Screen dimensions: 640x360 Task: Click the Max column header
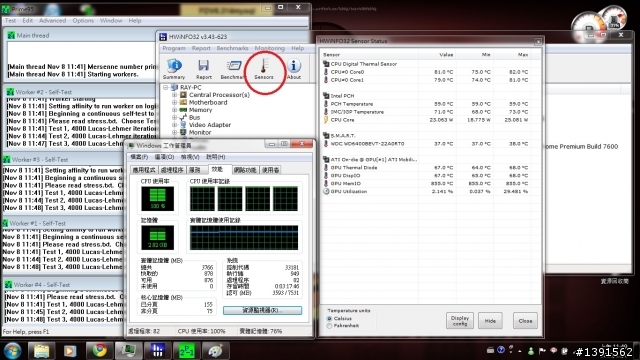511,55
